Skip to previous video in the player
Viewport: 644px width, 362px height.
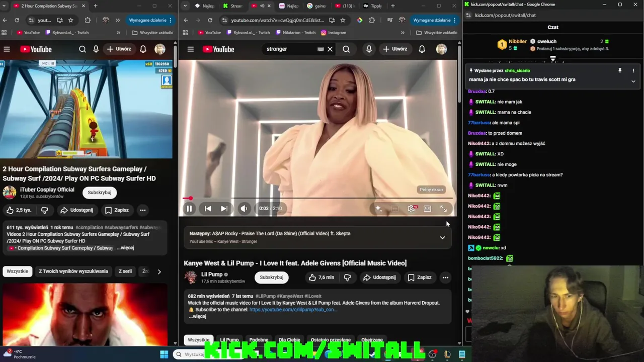tap(208, 209)
